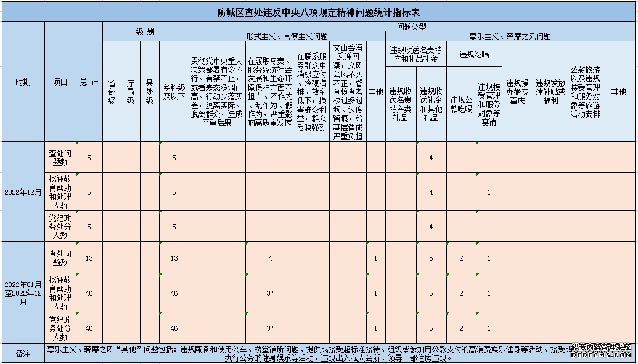Viewport: 638px width, 364px height.
Task: Select 党纪政务处分人数 label in 2022年12月 block
Action: coord(60,226)
